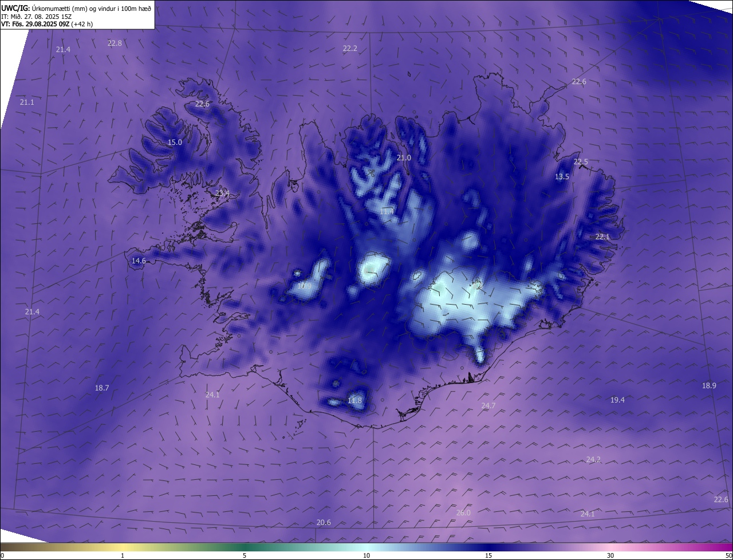Image resolution: width=733 pixels, height=560 pixels.
Task: Click the color scale tick label 10
Action: tap(366, 555)
